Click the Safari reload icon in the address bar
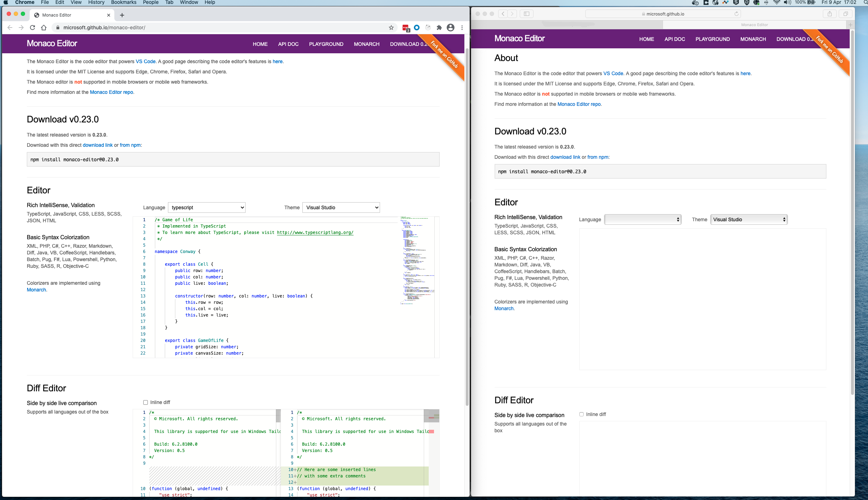 click(x=736, y=14)
